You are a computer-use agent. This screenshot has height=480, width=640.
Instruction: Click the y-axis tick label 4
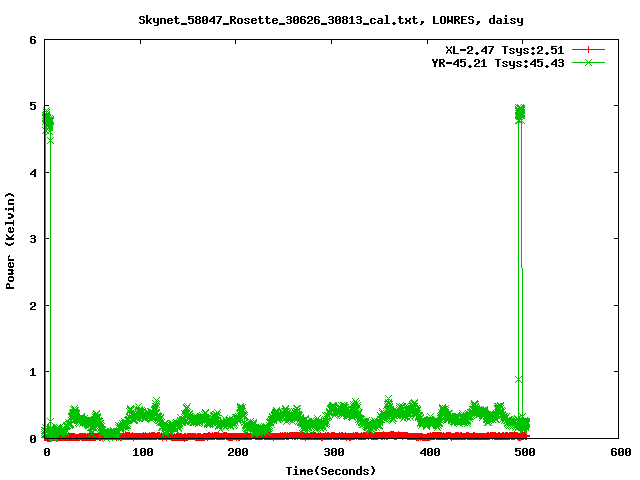[33, 173]
